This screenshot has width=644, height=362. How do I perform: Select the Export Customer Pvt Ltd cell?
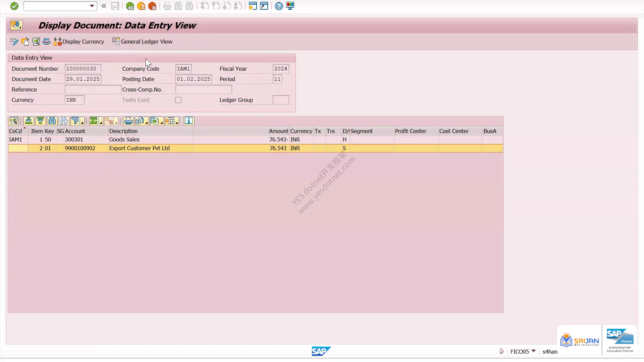coord(151,148)
